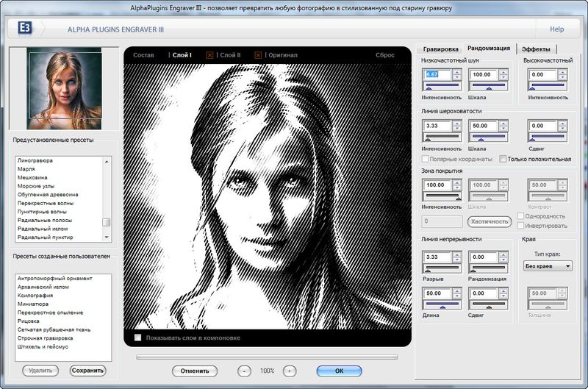
Task: Open the Help link
Action: point(556,29)
